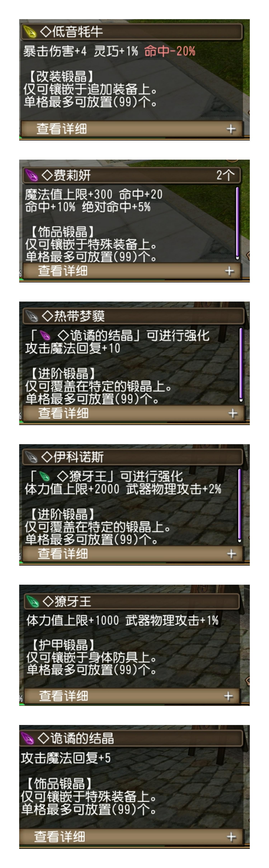This screenshot has width=269, height=868.
Task: Click the gray crystal icon beside 伊科诺斯
Action: tap(31, 457)
